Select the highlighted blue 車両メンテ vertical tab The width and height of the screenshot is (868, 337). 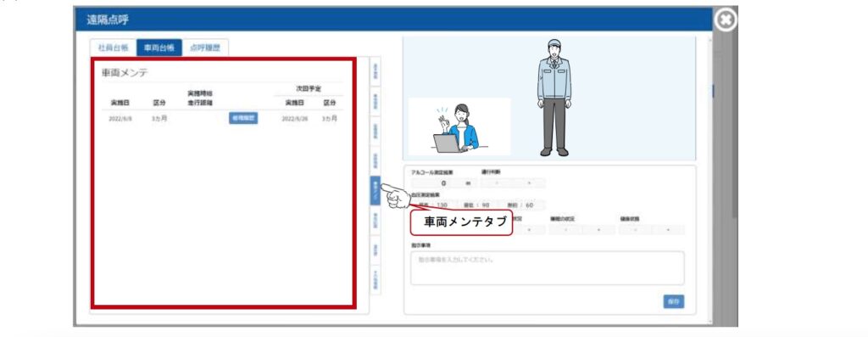tap(376, 190)
